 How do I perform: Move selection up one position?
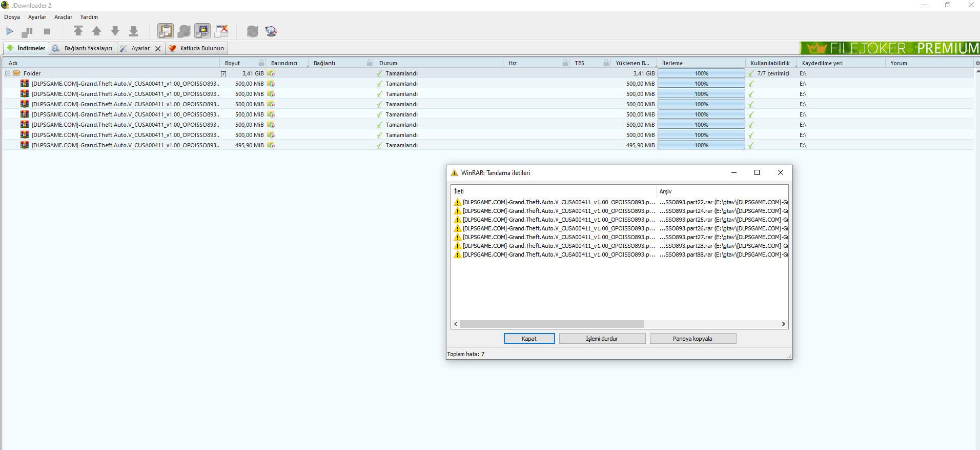tap(97, 31)
